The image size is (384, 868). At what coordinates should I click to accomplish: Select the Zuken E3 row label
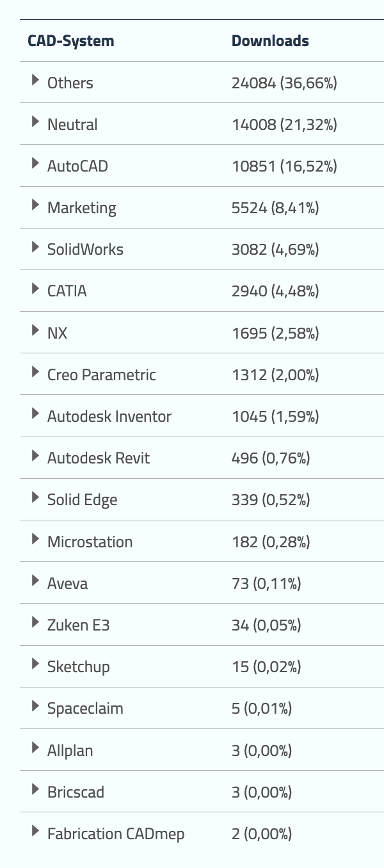pyautogui.click(x=78, y=625)
